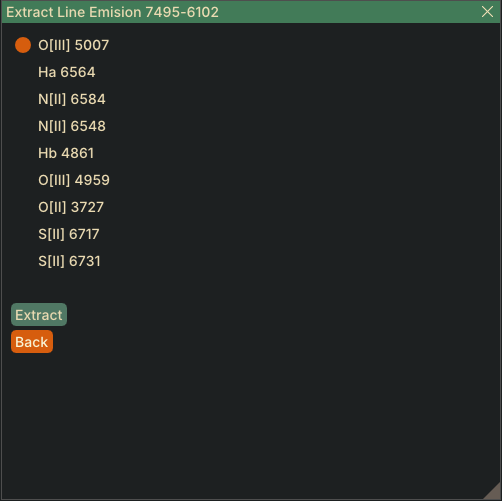Switch selection to the H-alpha 6564 entry
The width and height of the screenshot is (502, 501).
point(67,72)
